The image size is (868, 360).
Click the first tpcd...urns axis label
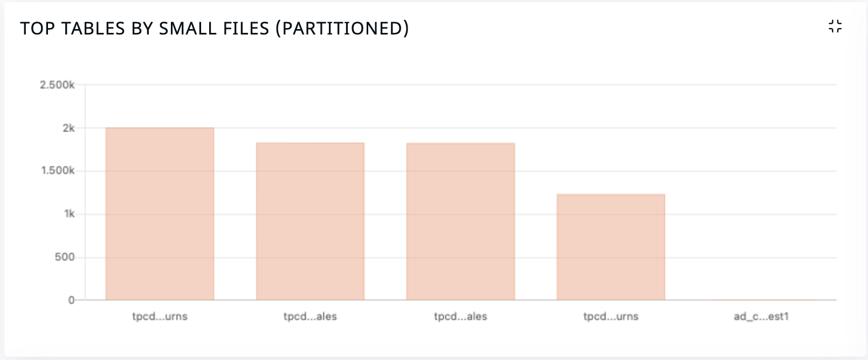click(x=160, y=316)
